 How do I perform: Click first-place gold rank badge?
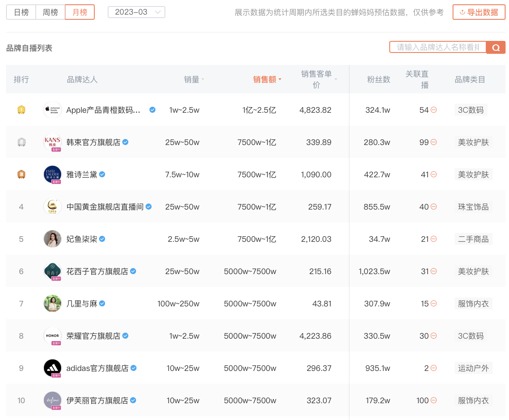click(x=22, y=110)
